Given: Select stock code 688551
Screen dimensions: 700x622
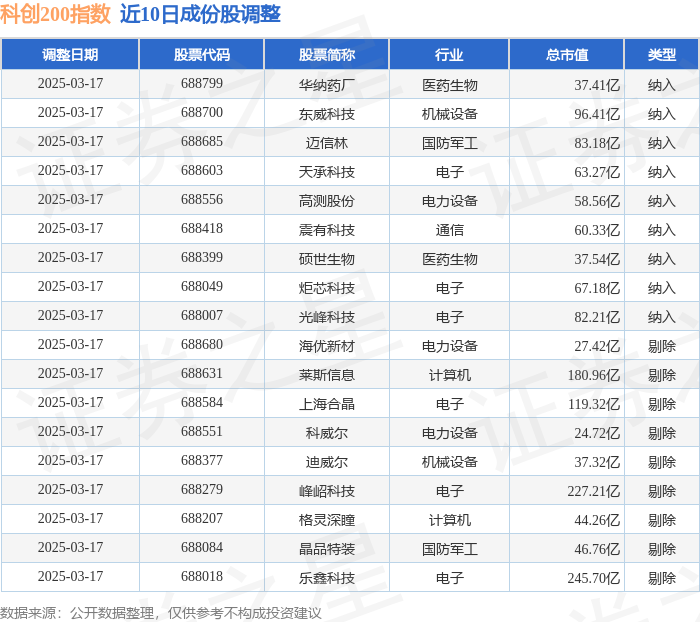Looking at the screenshot, I should coord(202,432).
